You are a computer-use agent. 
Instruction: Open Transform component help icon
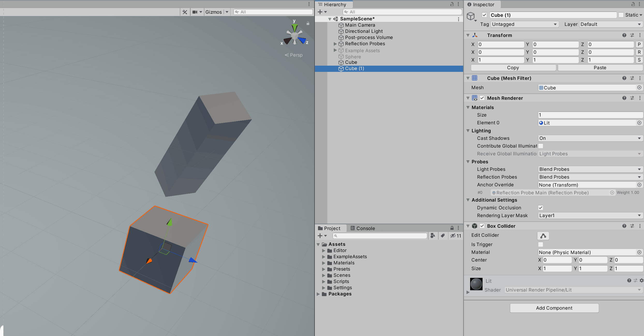[x=624, y=35]
